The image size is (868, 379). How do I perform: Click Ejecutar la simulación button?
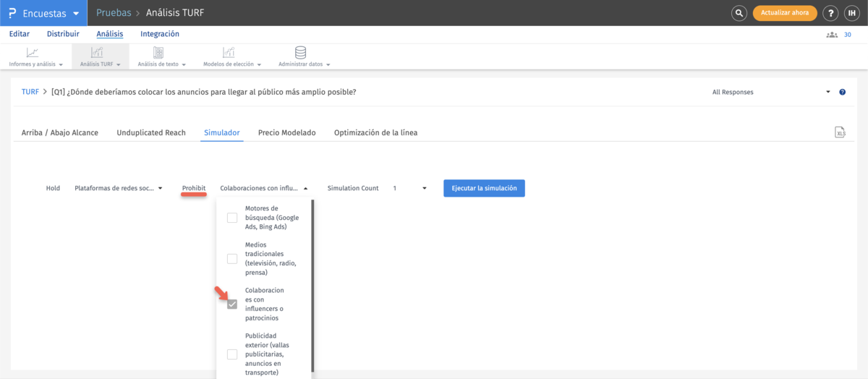(x=484, y=188)
